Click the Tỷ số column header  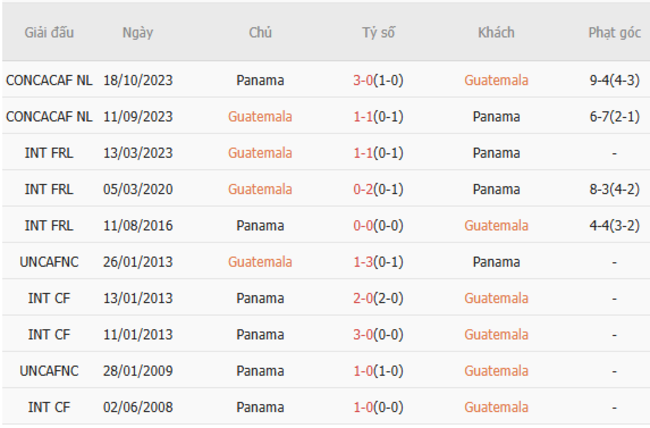coord(378,32)
